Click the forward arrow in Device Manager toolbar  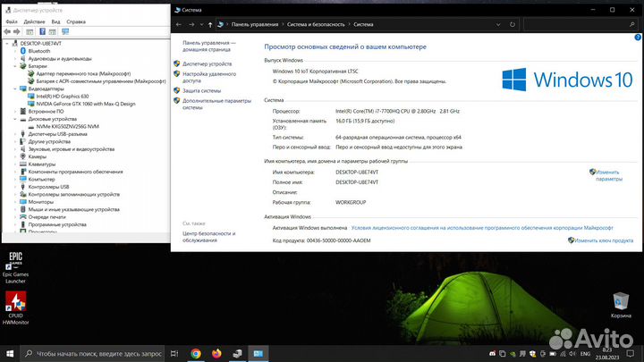17,31
